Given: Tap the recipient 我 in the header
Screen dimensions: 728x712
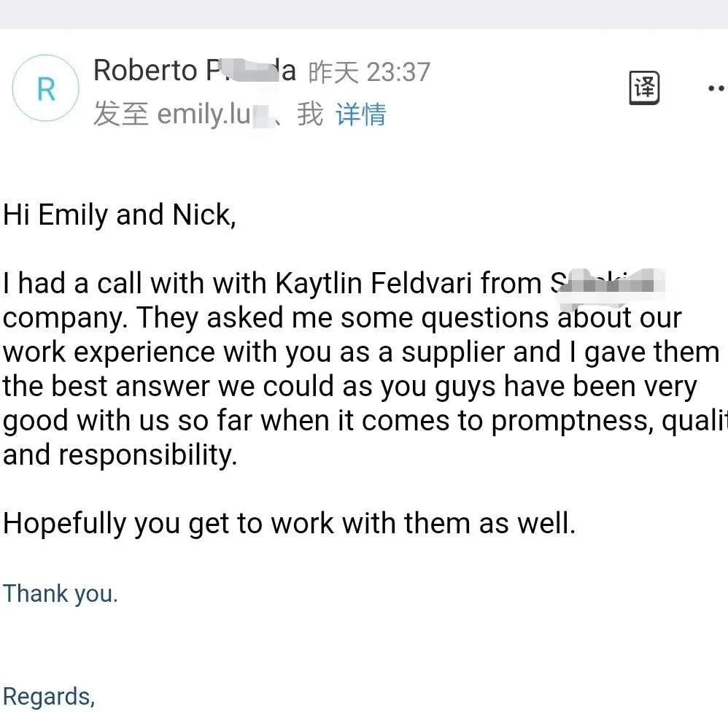Looking at the screenshot, I should pyautogui.click(x=310, y=115).
